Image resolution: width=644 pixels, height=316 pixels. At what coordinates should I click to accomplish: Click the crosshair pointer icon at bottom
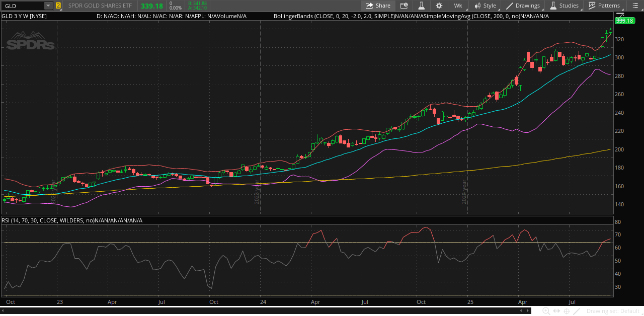click(567, 311)
